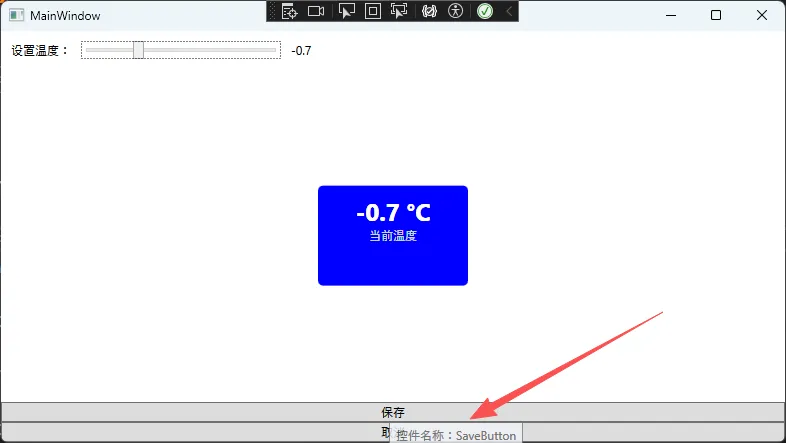This screenshot has height=443, width=786.
Task: Click the green checkmark status icon
Action: [x=485, y=11]
